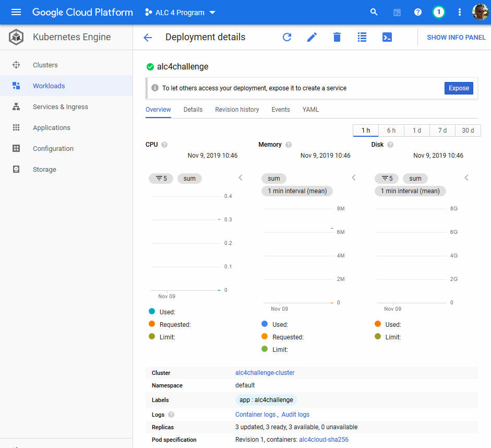Open the notifications badge icon
Image resolution: width=491 pixels, height=448 pixels.
[439, 12]
